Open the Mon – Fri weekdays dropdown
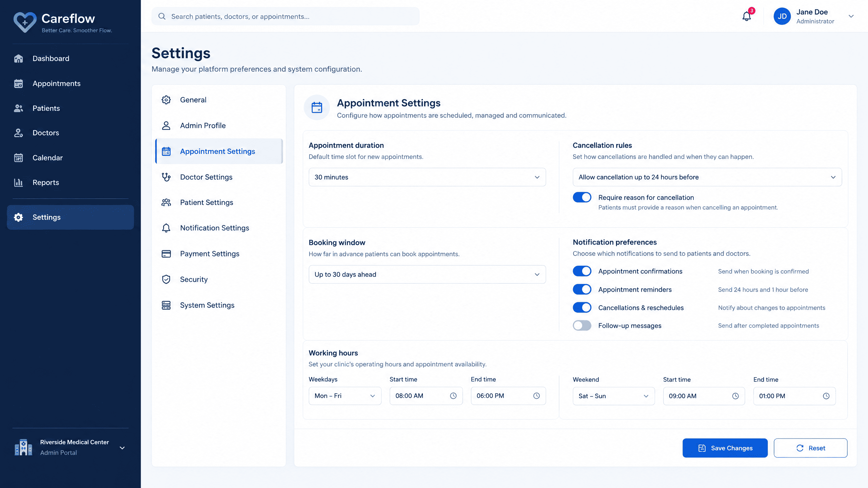The image size is (868, 488). pos(345,396)
